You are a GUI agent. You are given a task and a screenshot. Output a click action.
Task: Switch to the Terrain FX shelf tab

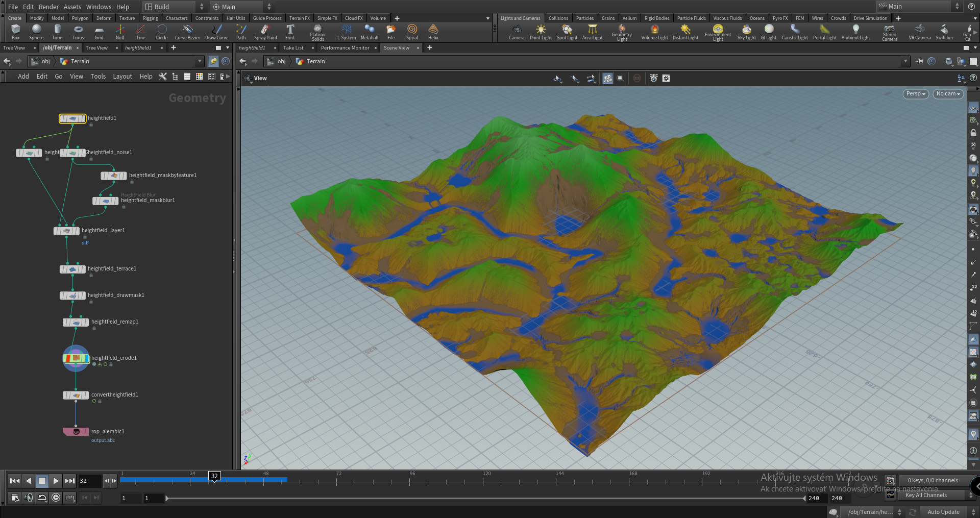tap(299, 18)
